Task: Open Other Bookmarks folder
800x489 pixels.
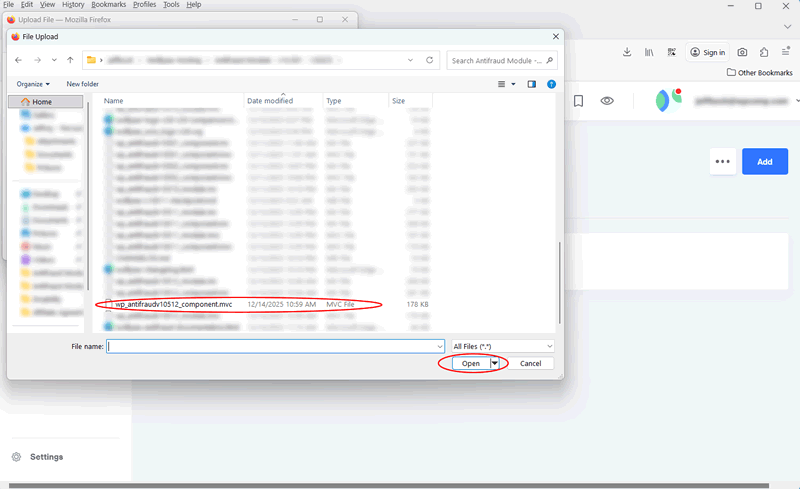Action: pos(760,72)
